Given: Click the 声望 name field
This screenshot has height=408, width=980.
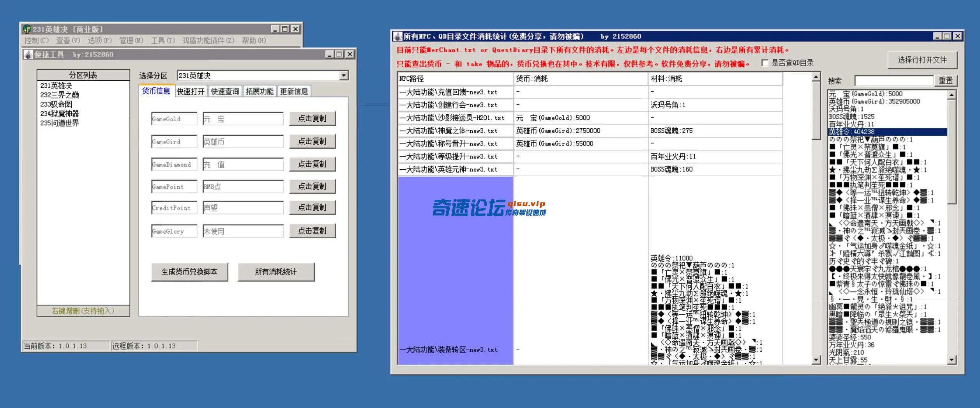Looking at the screenshot, I should coord(243,208).
